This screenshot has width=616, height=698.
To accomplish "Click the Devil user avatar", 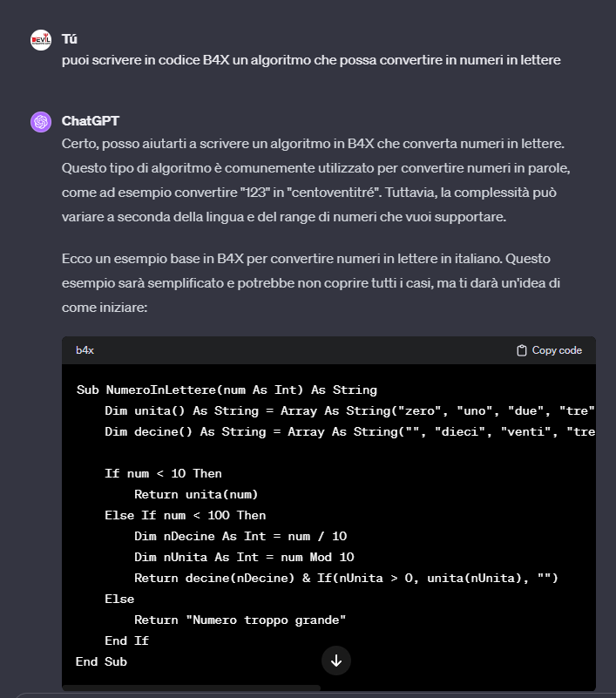I will 41,40.
